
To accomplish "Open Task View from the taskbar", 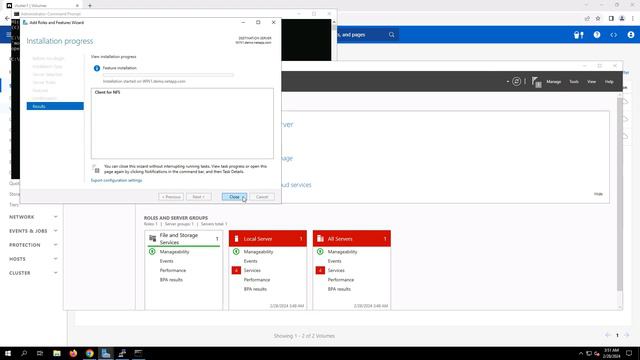I will coord(40,353).
